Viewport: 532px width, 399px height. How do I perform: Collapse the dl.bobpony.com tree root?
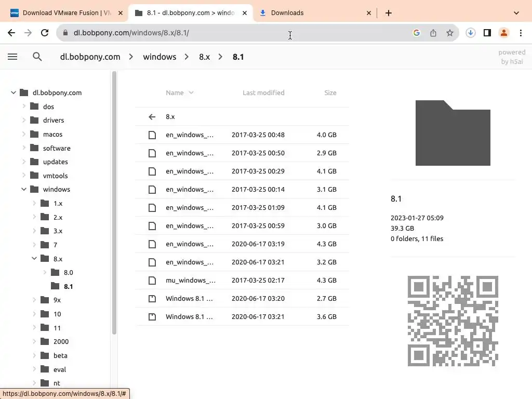13,92
